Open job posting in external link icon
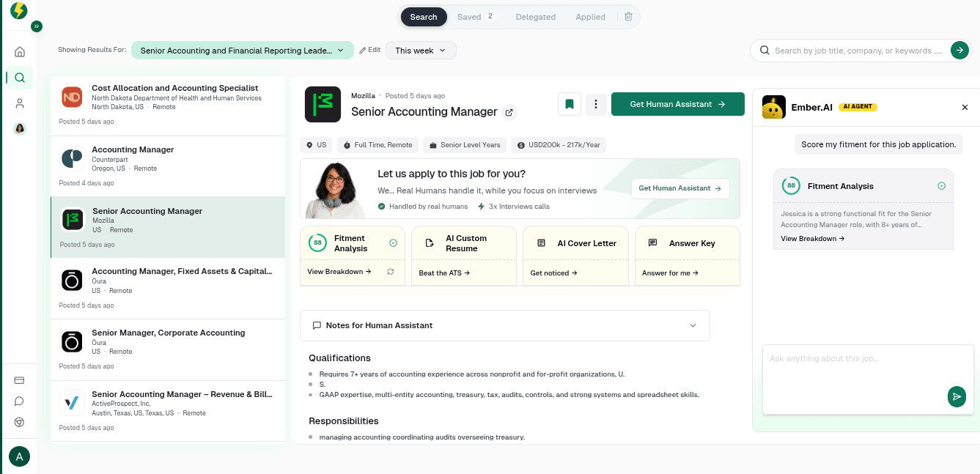The height and width of the screenshot is (474, 980). coord(509,113)
